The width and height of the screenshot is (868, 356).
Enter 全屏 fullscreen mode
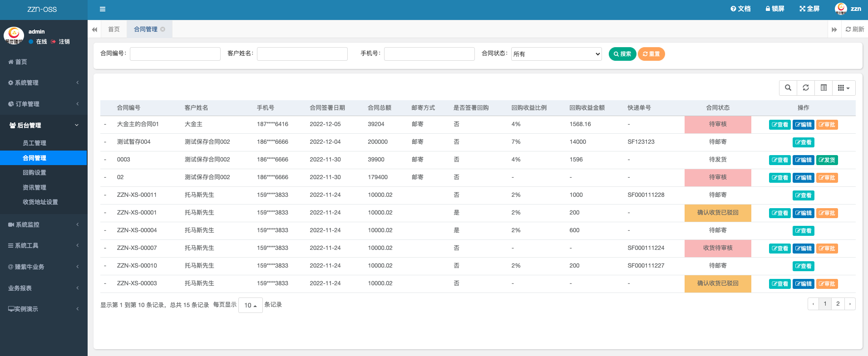tap(809, 9)
